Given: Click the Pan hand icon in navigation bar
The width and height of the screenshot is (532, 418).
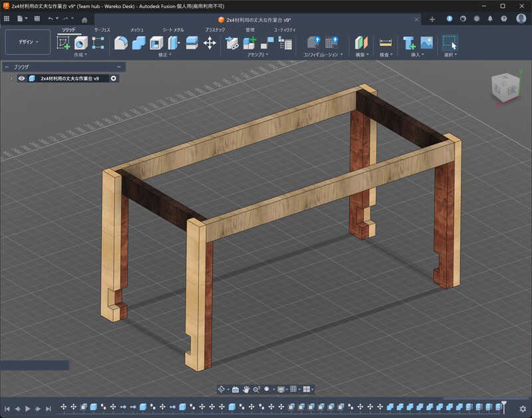Looking at the screenshot, I should pos(246,389).
